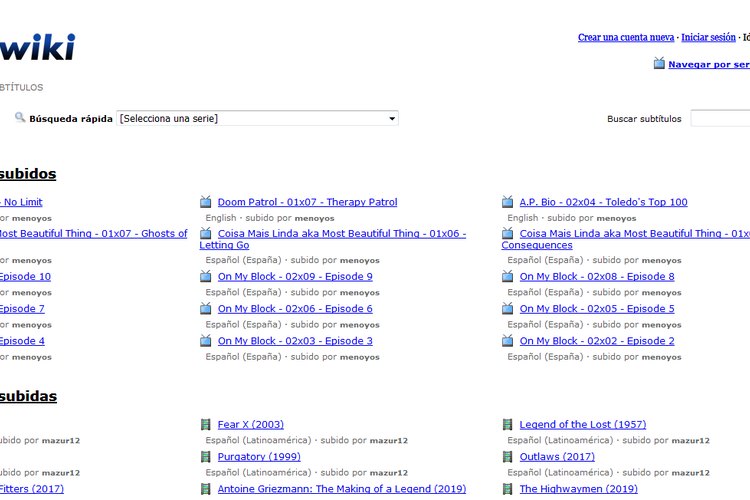Open the No Limit episode link
The width and height of the screenshot is (750, 500).
[x=21, y=202]
